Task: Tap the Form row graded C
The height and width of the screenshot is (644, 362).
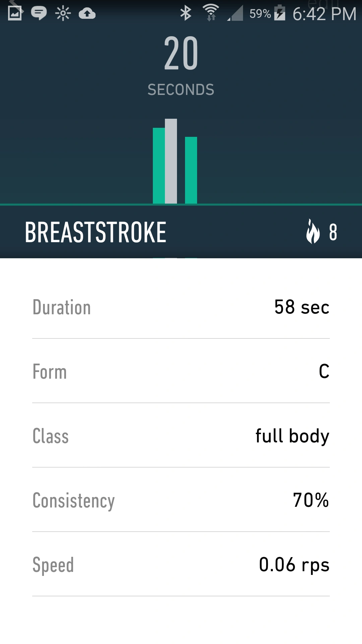Action: pos(181,371)
